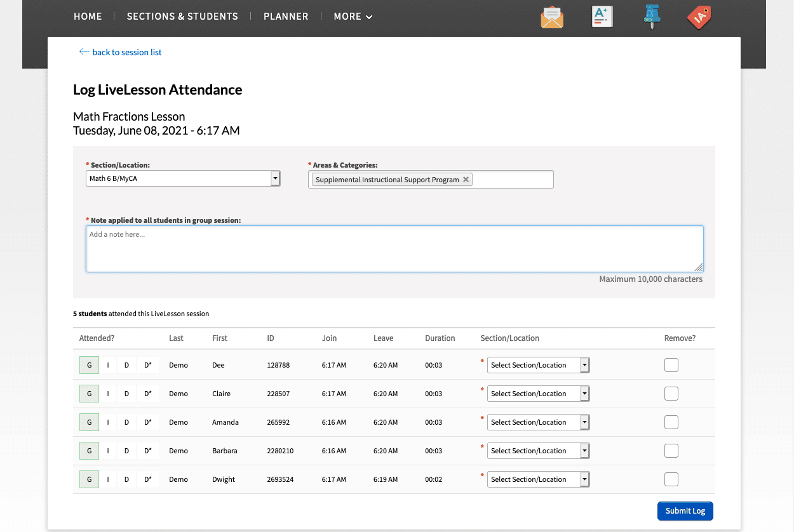Click the Areas & Categories field

431,180
